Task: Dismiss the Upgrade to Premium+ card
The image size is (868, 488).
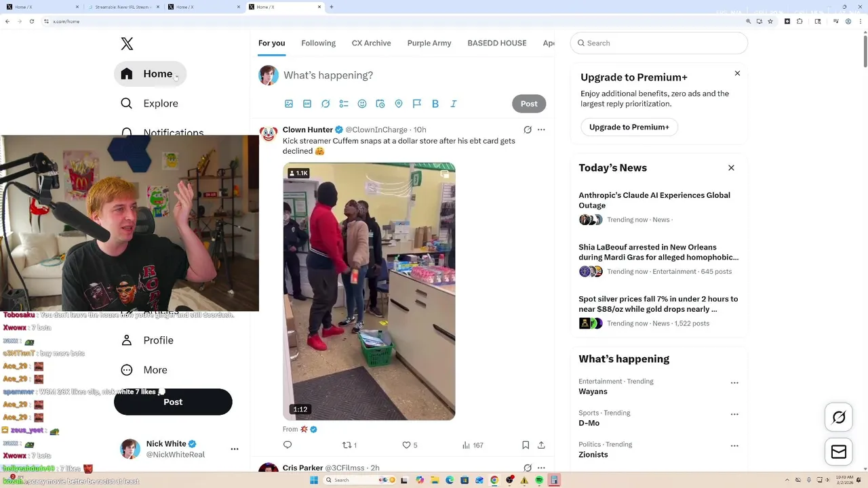Action: [x=737, y=73]
